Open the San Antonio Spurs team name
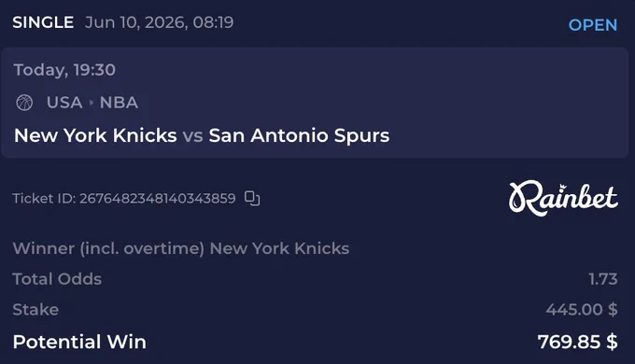This screenshot has width=635, height=364. [299, 135]
